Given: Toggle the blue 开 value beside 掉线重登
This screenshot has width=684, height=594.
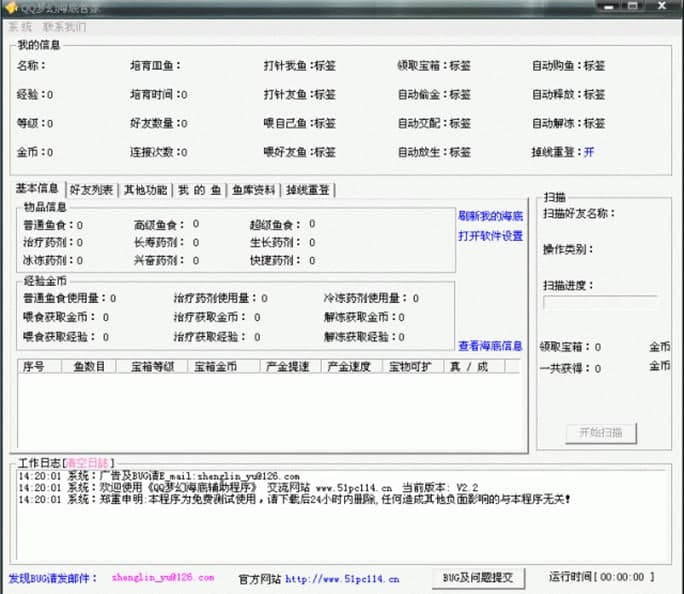Looking at the screenshot, I should [x=589, y=152].
